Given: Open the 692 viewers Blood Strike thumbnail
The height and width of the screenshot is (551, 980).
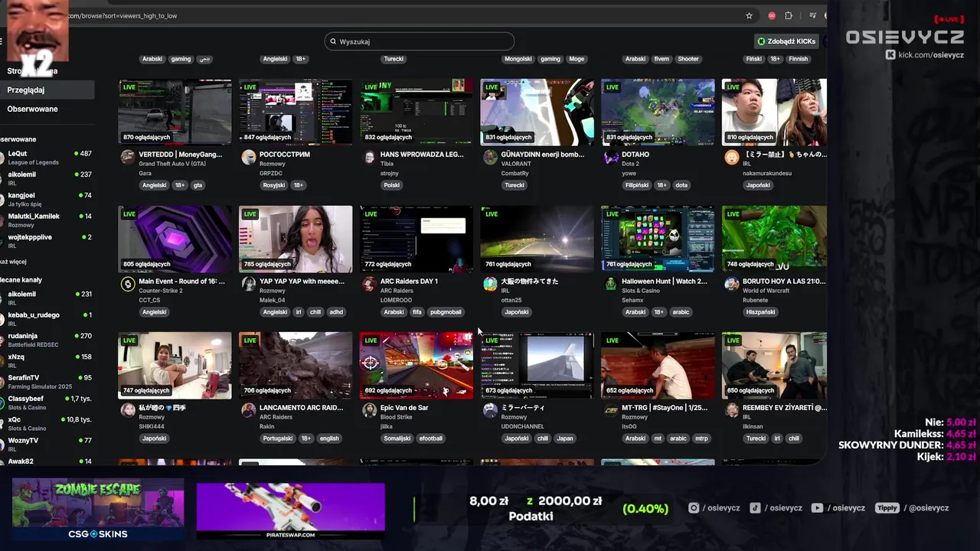Looking at the screenshot, I should (x=416, y=365).
